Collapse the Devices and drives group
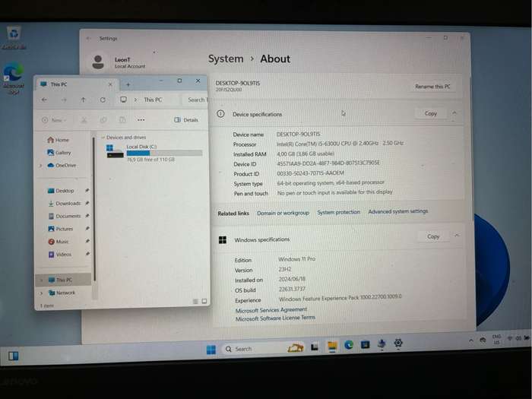The width and height of the screenshot is (532, 399). (103, 138)
